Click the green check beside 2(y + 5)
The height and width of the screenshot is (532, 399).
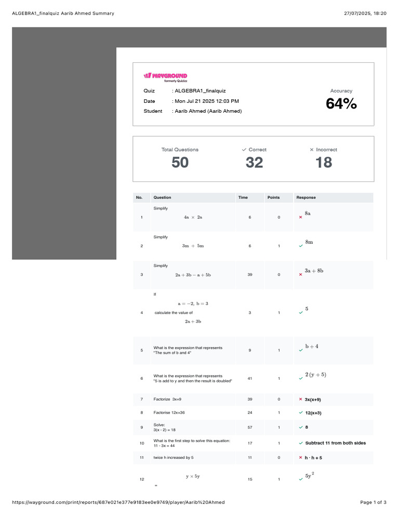coord(301,378)
